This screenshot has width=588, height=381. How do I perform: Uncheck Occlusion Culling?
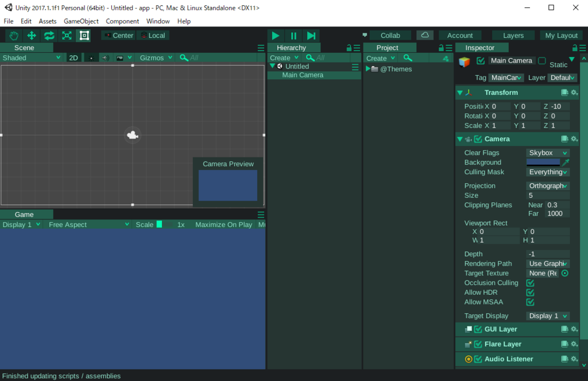(x=530, y=283)
